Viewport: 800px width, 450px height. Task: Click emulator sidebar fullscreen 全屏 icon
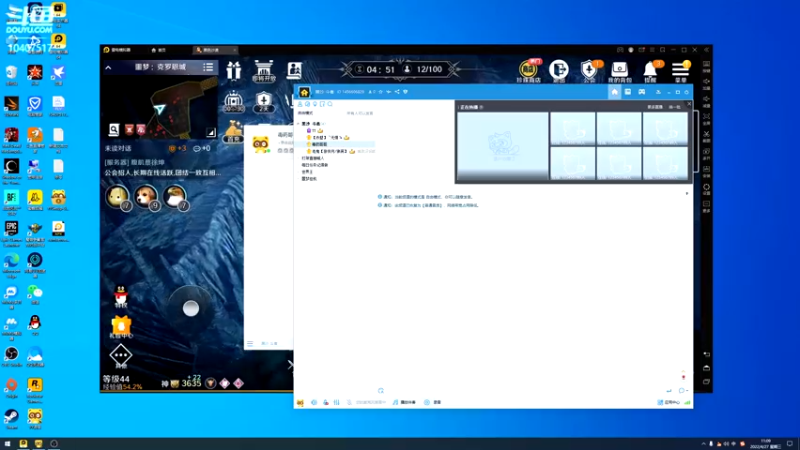[707, 118]
